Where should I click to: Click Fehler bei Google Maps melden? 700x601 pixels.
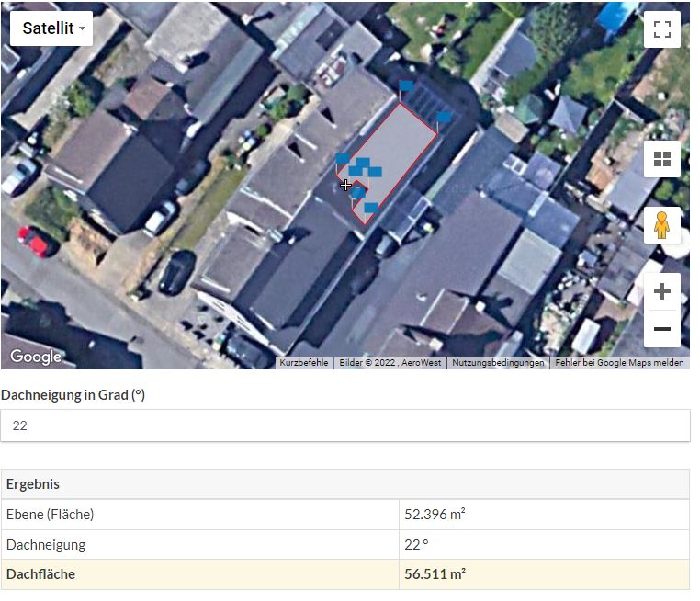(619, 363)
